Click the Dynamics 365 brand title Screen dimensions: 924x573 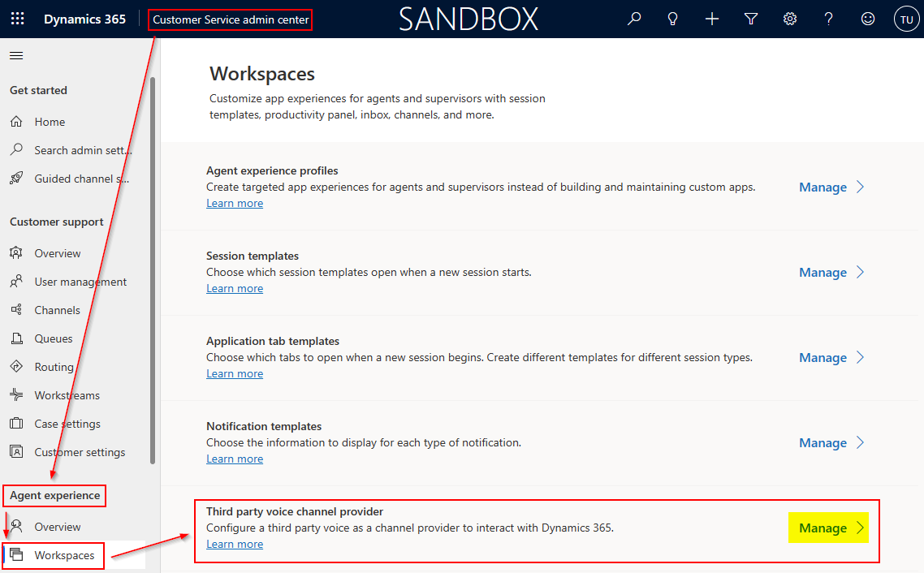click(x=84, y=19)
